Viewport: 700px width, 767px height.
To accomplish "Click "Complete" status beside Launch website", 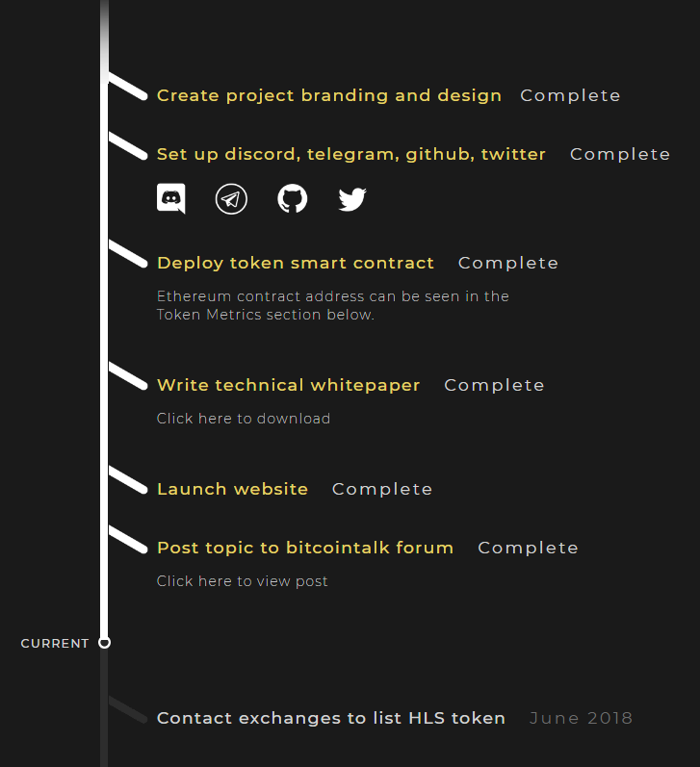I will pos(382,489).
